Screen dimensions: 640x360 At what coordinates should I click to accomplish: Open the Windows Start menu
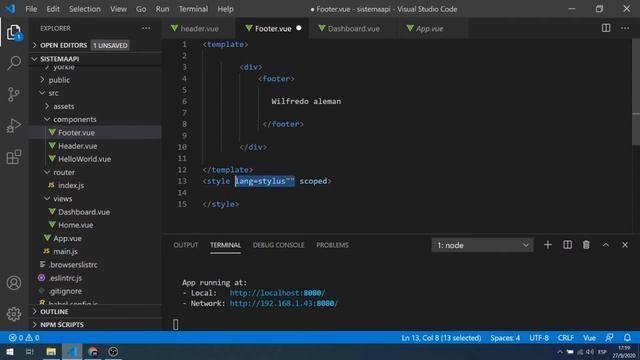coord(9,351)
